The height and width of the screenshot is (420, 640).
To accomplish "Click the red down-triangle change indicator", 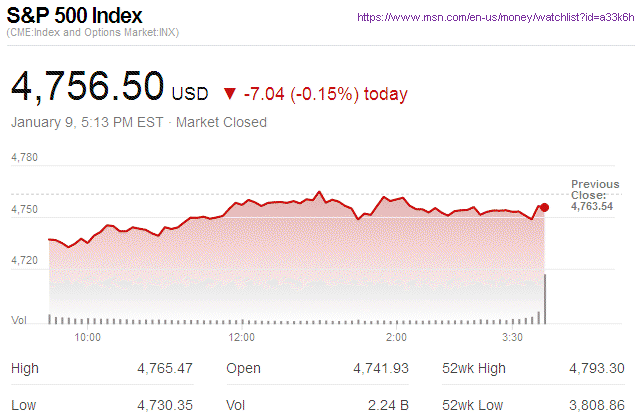I will tap(229, 94).
